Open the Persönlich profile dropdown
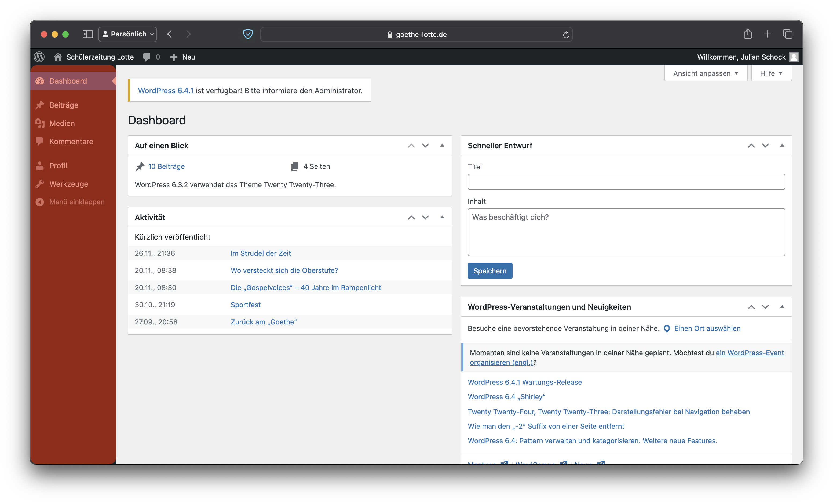This screenshot has width=833, height=504. (x=128, y=34)
